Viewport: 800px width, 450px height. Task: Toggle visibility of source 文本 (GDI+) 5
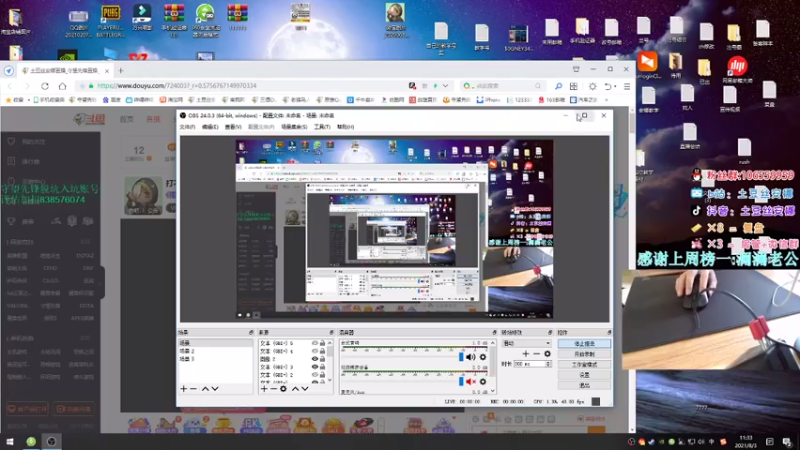click(x=315, y=343)
